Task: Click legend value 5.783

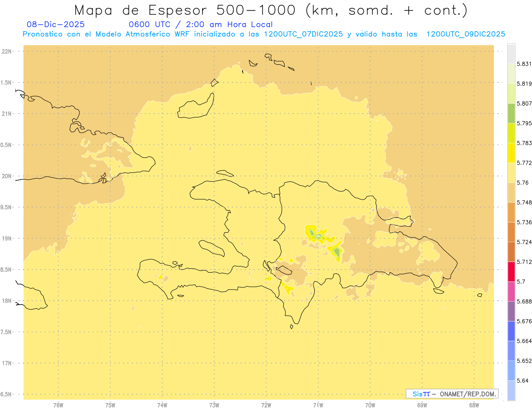Action: 524,143
